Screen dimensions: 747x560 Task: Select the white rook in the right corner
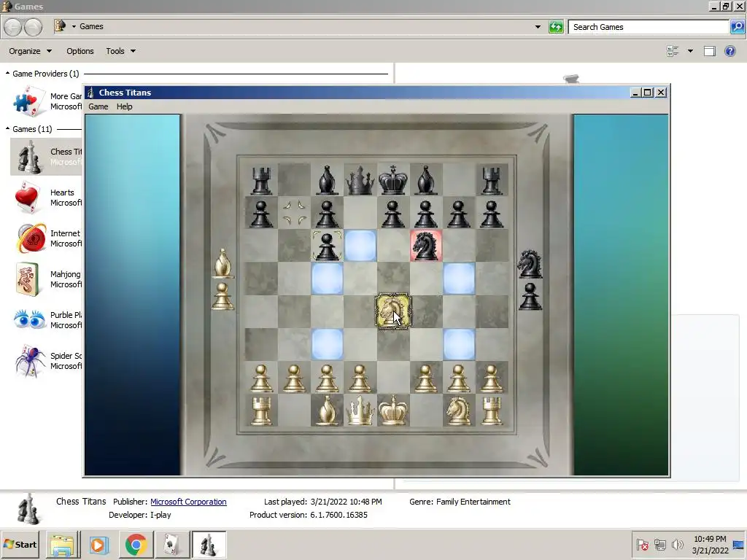tap(492, 411)
